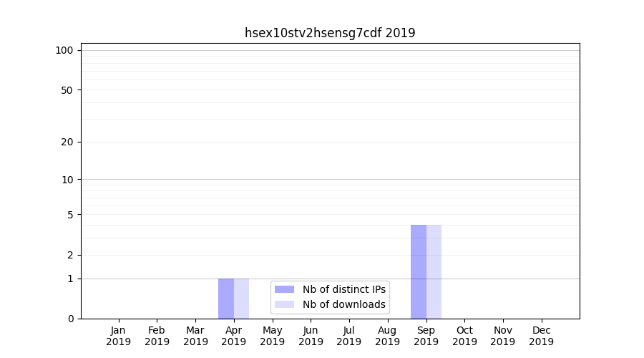This screenshot has width=644, height=358.
Task: Click the 10 y-axis tick label
Action: [67, 180]
